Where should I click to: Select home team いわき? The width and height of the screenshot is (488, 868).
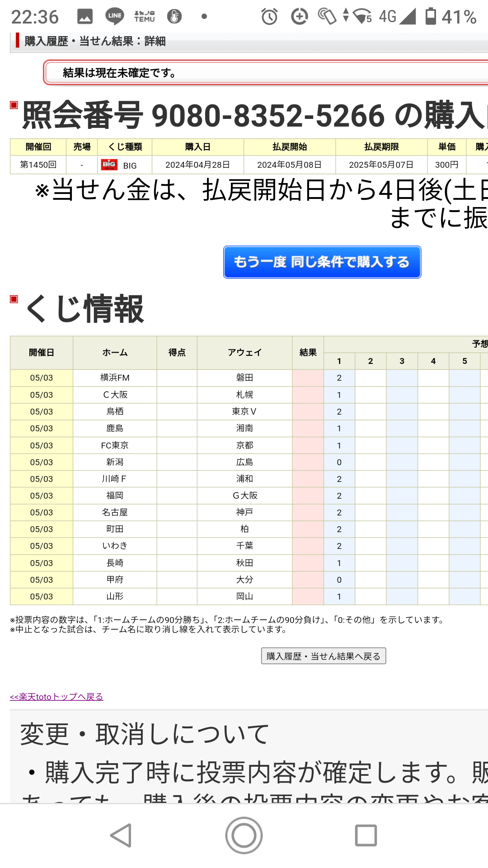click(x=115, y=546)
